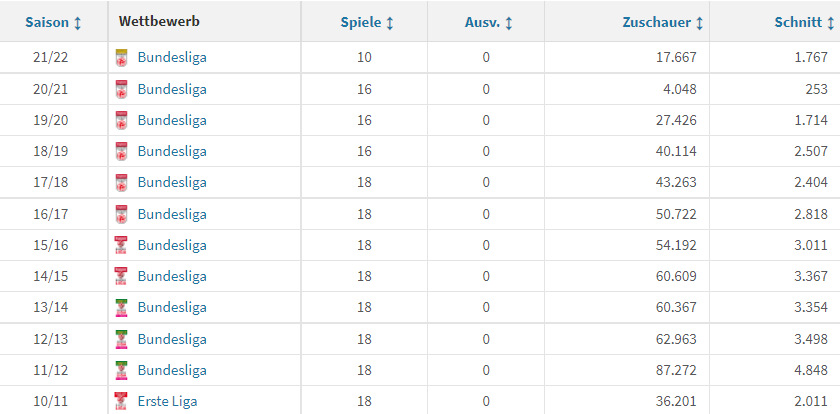Sort table by Zuschauer column

coord(663,22)
